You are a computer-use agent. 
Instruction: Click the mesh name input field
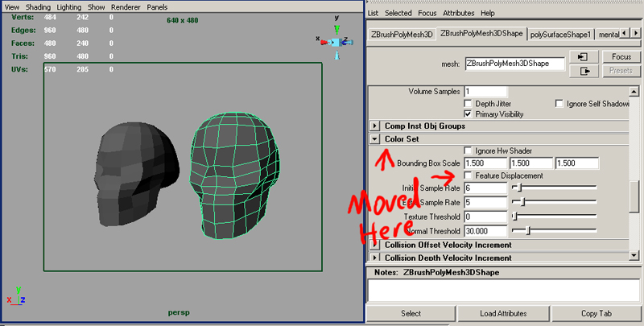click(514, 64)
